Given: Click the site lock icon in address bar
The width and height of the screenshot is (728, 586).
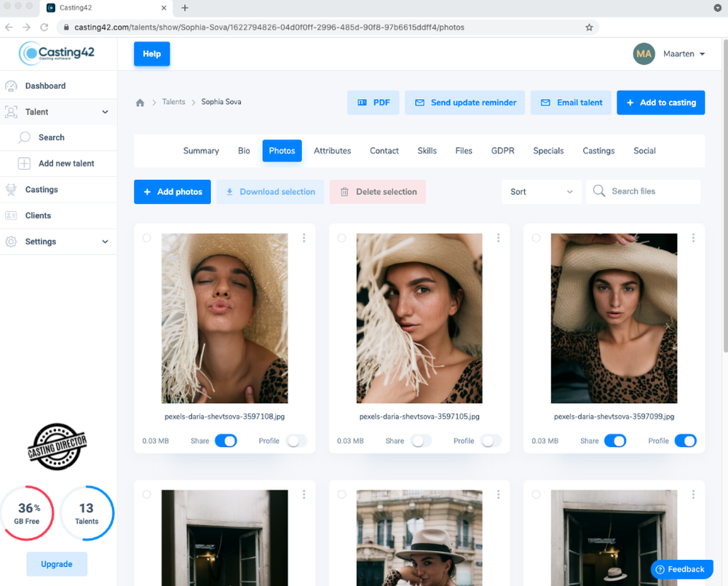Looking at the screenshot, I should click(66, 28).
